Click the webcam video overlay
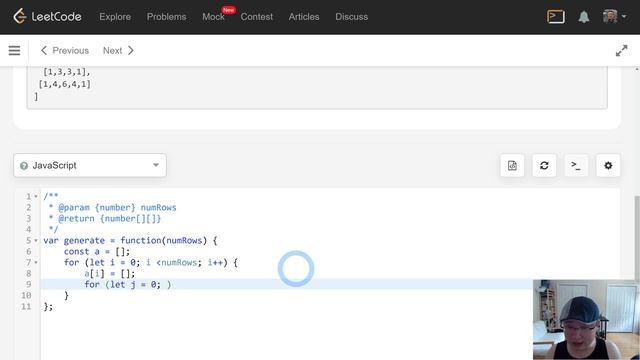Viewport: 640px width, 360px height. 586,320
